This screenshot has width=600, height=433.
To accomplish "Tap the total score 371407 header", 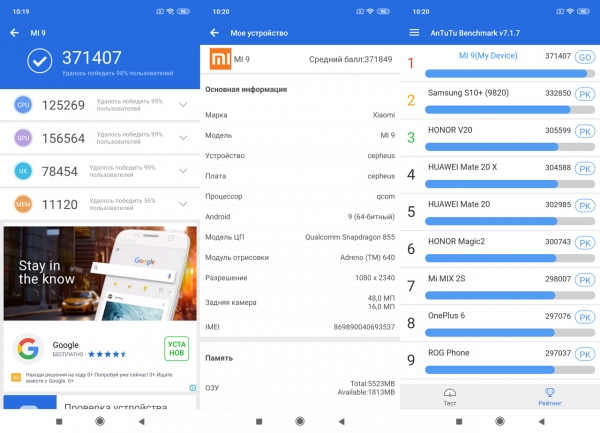I will 92,58.
